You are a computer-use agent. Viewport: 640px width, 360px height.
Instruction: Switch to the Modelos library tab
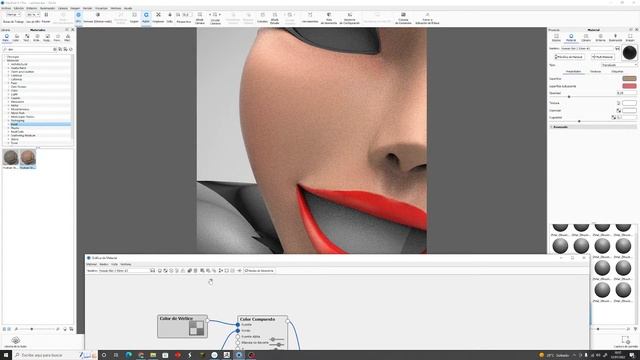(67, 38)
